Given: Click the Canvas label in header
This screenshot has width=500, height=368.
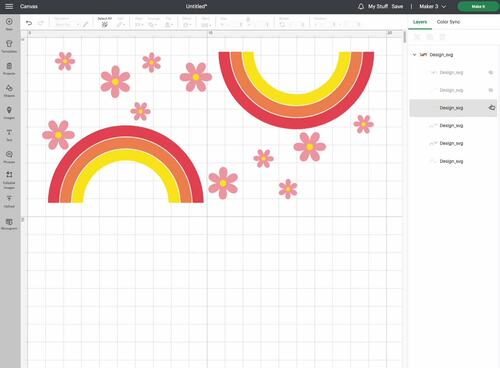Looking at the screenshot, I should coord(29,6).
